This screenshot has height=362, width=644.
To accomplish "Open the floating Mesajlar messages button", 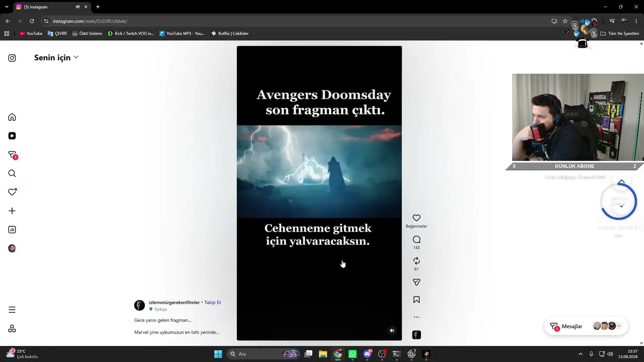I will [x=586, y=326].
